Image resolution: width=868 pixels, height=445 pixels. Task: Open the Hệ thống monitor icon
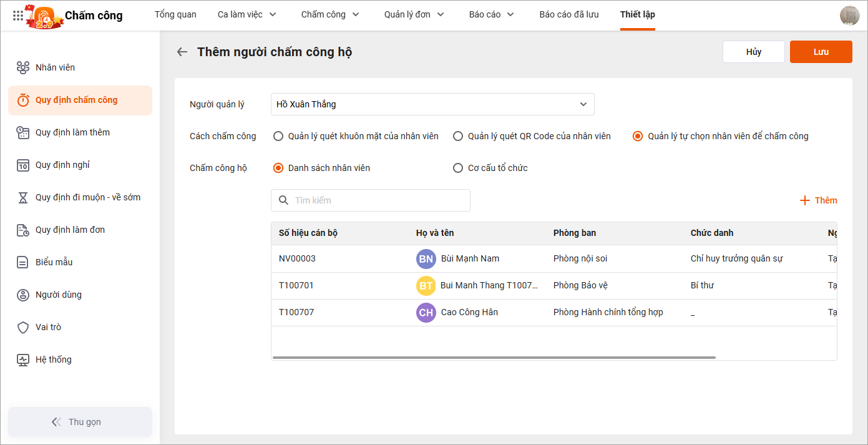coord(23,359)
